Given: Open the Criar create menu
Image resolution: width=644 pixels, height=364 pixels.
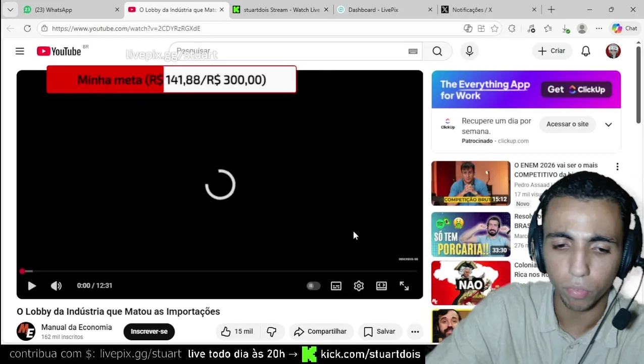Looking at the screenshot, I should (x=552, y=51).
